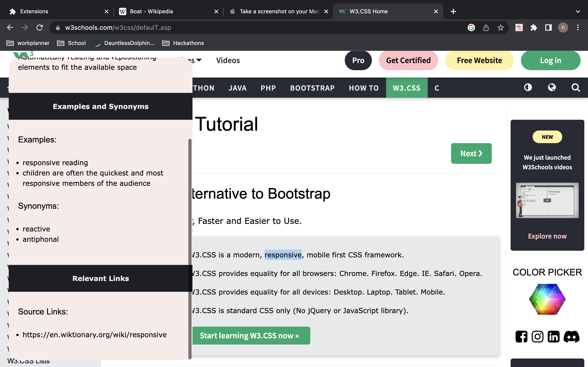Expand the tab search chevron
The width and height of the screenshot is (588, 367).
(x=578, y=11)
